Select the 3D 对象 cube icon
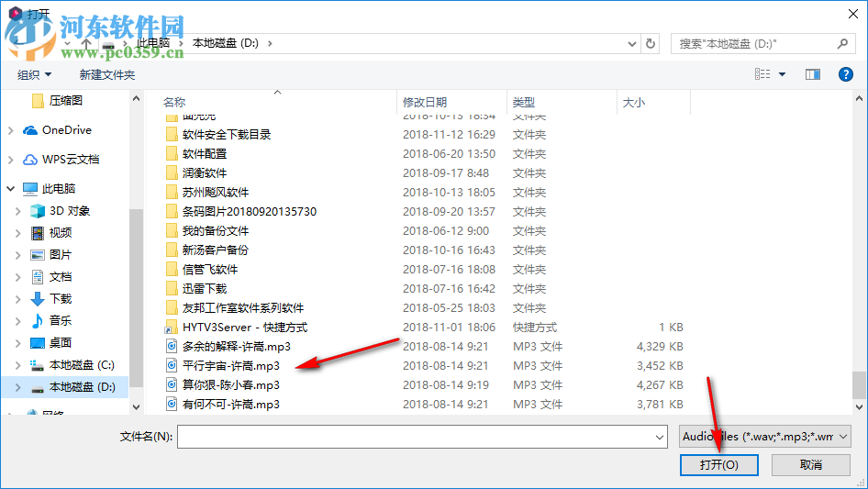 click(x=37, y=211)
